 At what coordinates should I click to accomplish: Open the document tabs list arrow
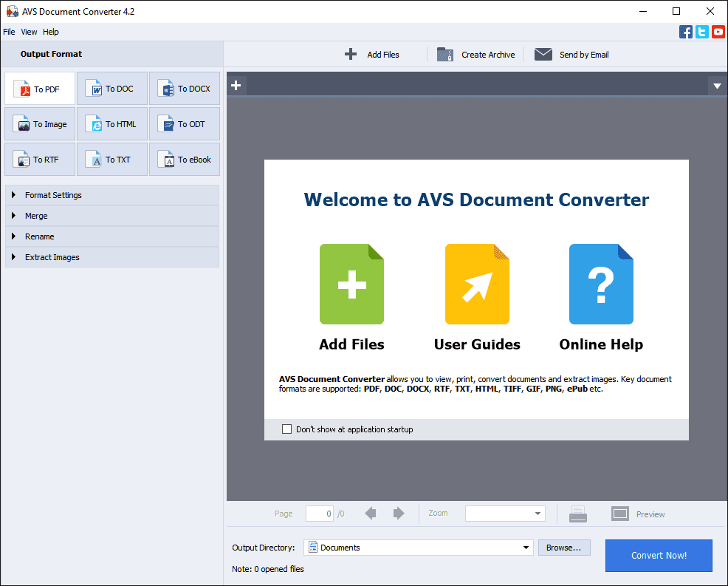(x=718, y=86)
